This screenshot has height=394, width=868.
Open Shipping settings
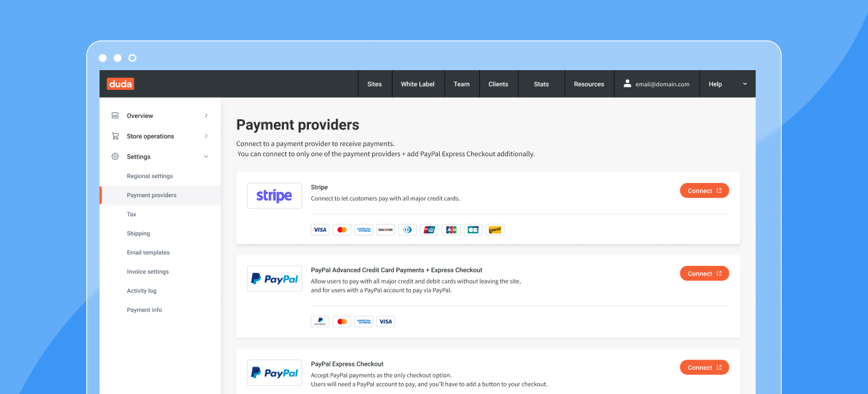138,233
